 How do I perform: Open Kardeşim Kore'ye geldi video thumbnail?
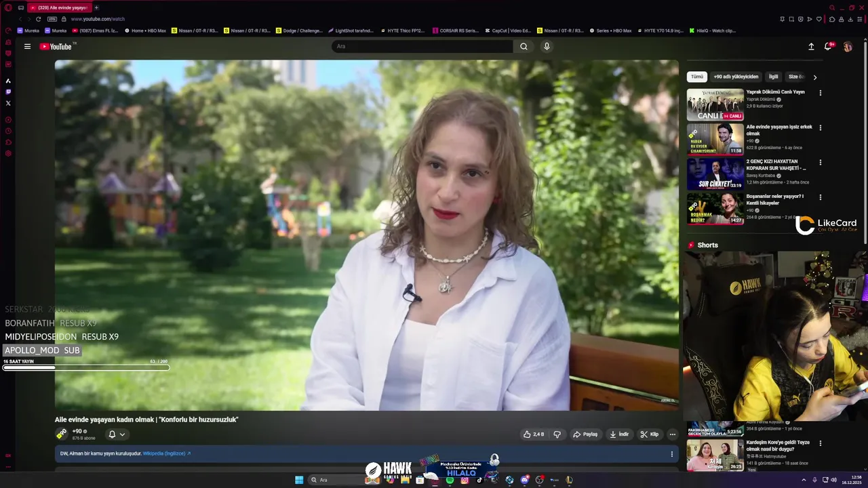(715, 455)
